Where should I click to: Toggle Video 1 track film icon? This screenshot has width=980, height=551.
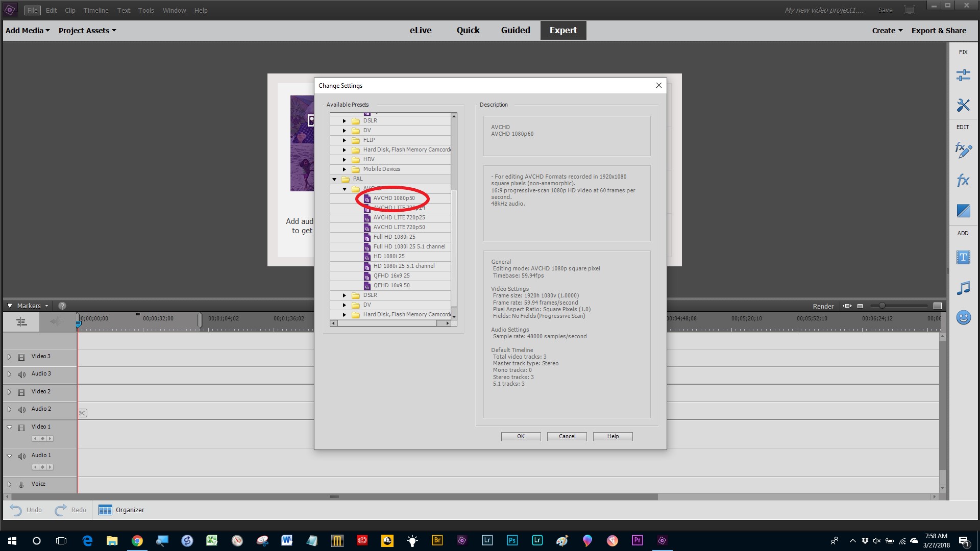21,428
